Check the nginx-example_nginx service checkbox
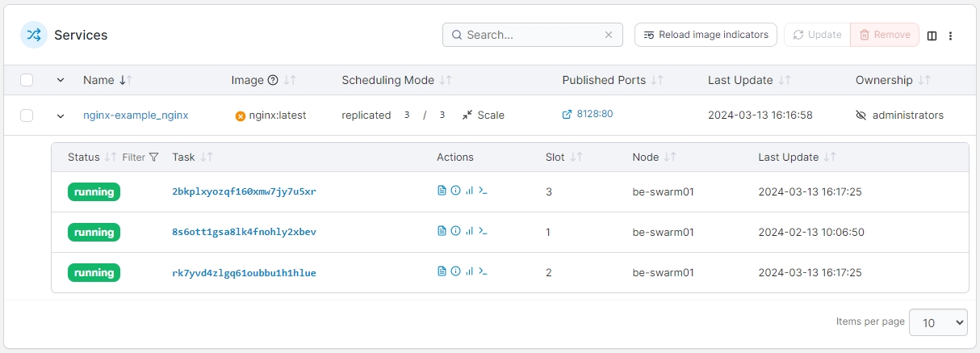This screenshot has height=353, width=980. click(27, 116)
